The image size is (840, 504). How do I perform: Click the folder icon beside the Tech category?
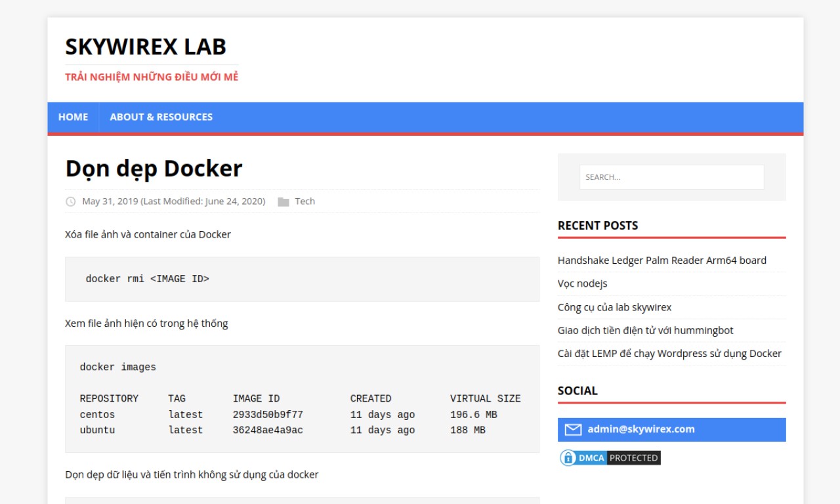click(283, 202)
